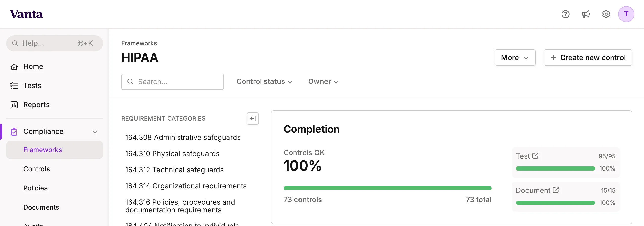This screenshot has width=644, height=226.
Task: Open settings gear icon
Action: pos(606,14)
